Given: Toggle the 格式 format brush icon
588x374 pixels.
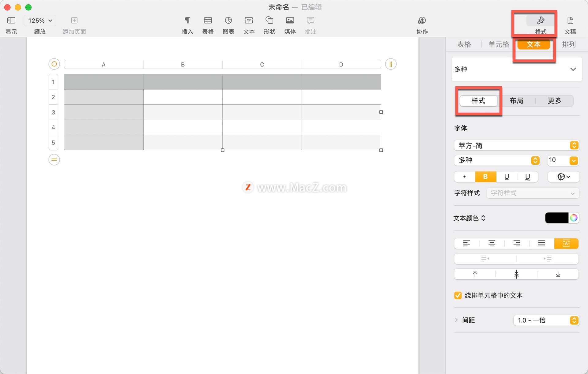Looking at the screenshot, I should point(541,21).
